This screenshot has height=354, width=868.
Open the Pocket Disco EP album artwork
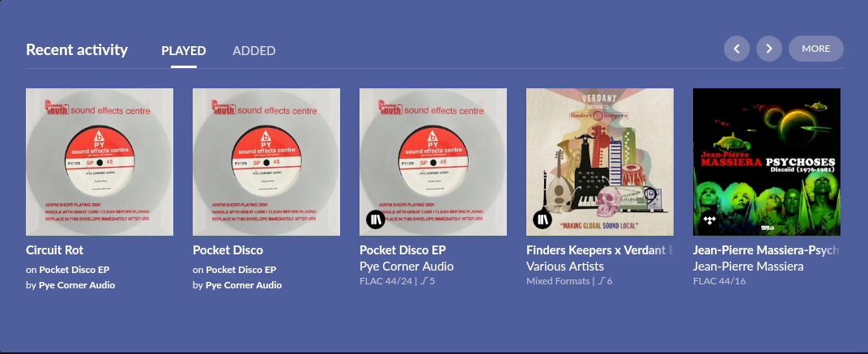[433, 162]
